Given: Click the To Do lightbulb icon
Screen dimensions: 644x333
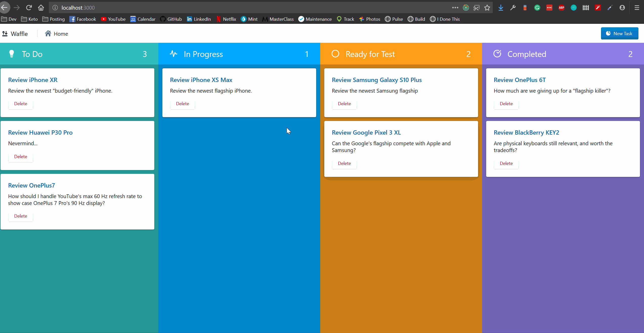Looking at the screenshot, I should click(11, 54).
